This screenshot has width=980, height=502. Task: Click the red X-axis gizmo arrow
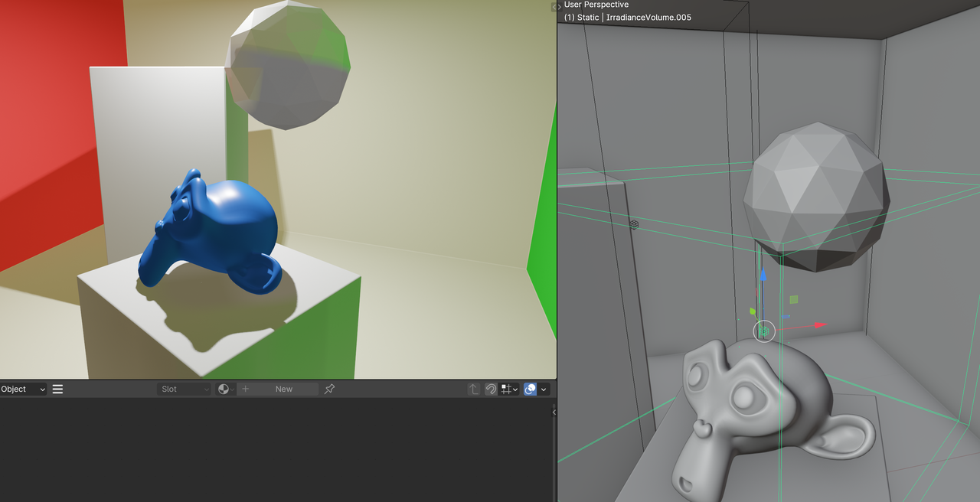point(818,325)
